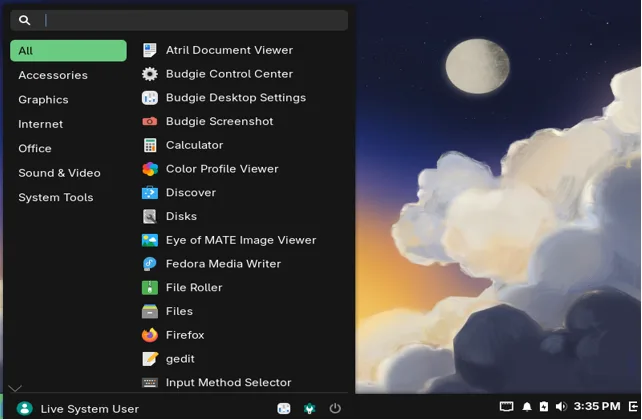Screen dimensions: 642x420
Task: Click the Color Profile Viewer text label
Action: click(x=222, y=169)
